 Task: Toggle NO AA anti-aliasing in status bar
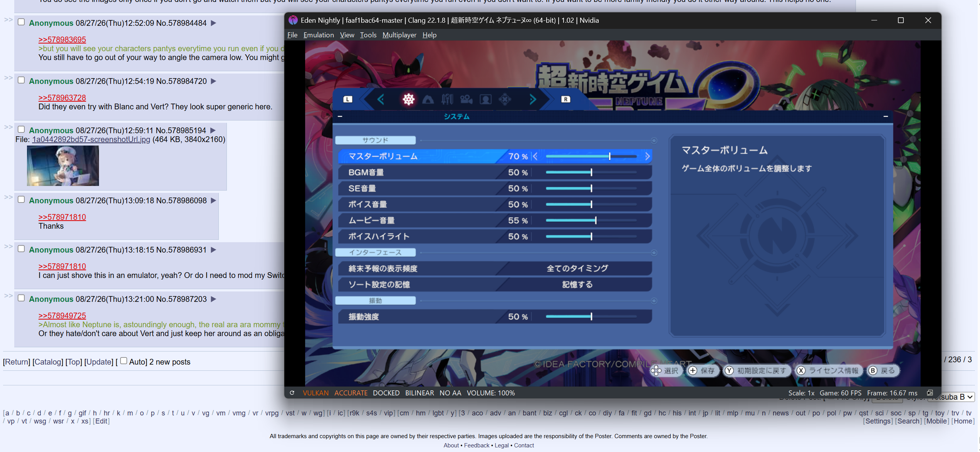(x=450, y=393)
